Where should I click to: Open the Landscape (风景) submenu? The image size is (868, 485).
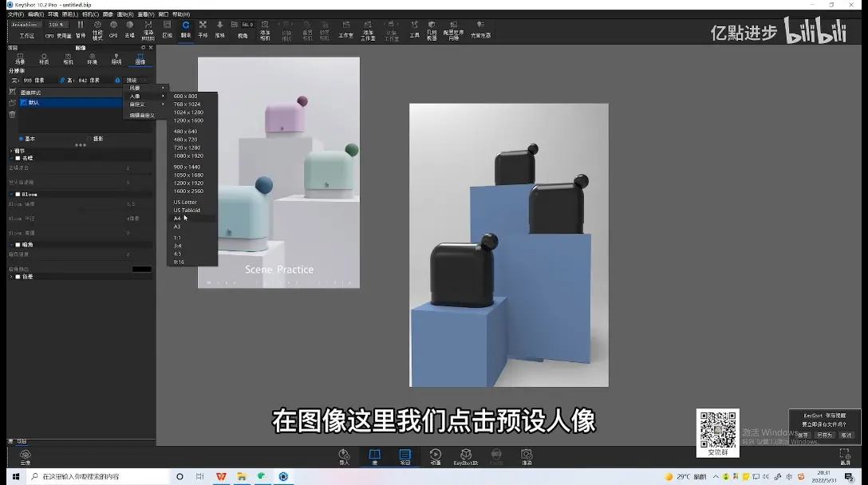(x=146, y=88)
